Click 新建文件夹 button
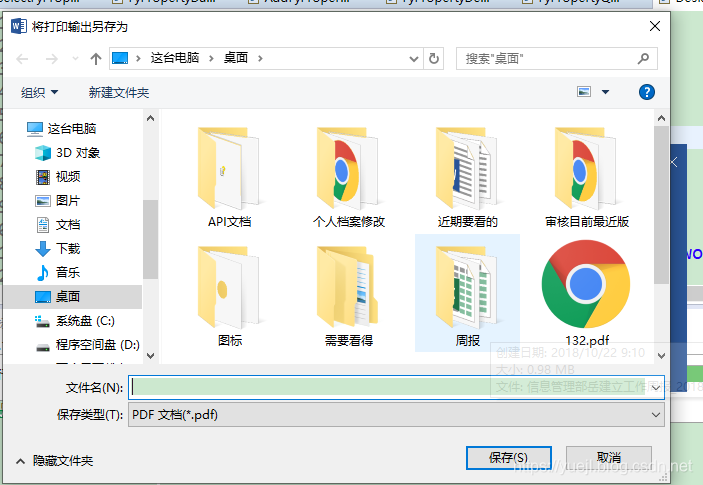703x485 pixels. (x=119, y=92)
